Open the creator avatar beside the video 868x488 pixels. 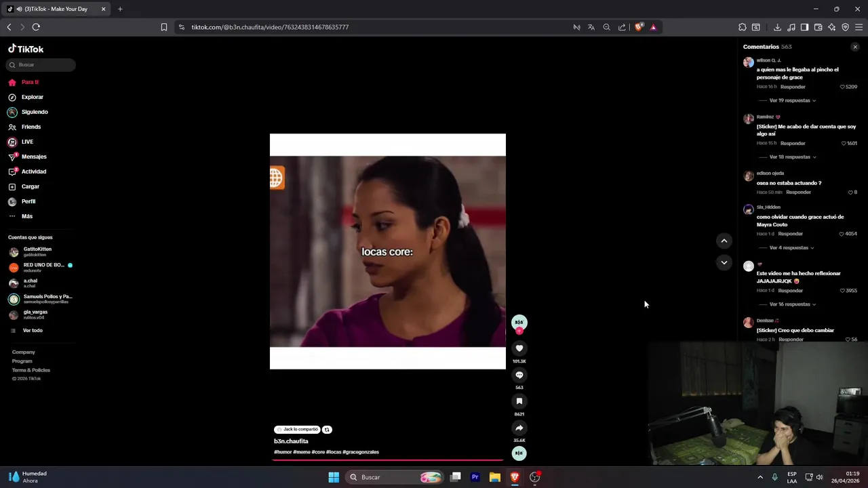tap(519, 322)
